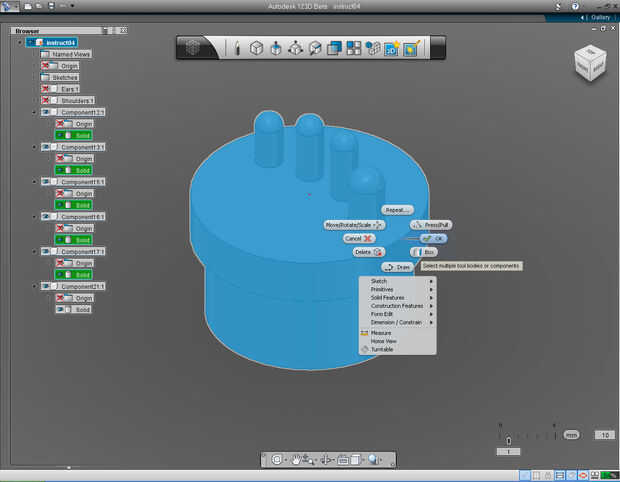Expand the Primitives submenu arrow

click(431, 289)
